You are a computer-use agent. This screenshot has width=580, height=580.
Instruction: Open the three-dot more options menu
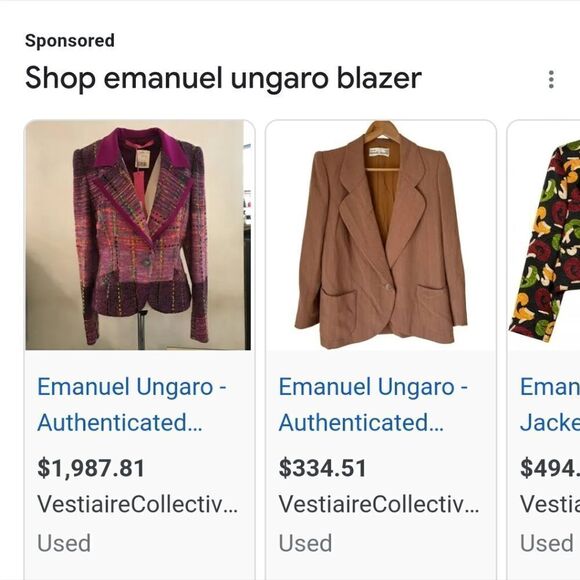pos(551,79)
